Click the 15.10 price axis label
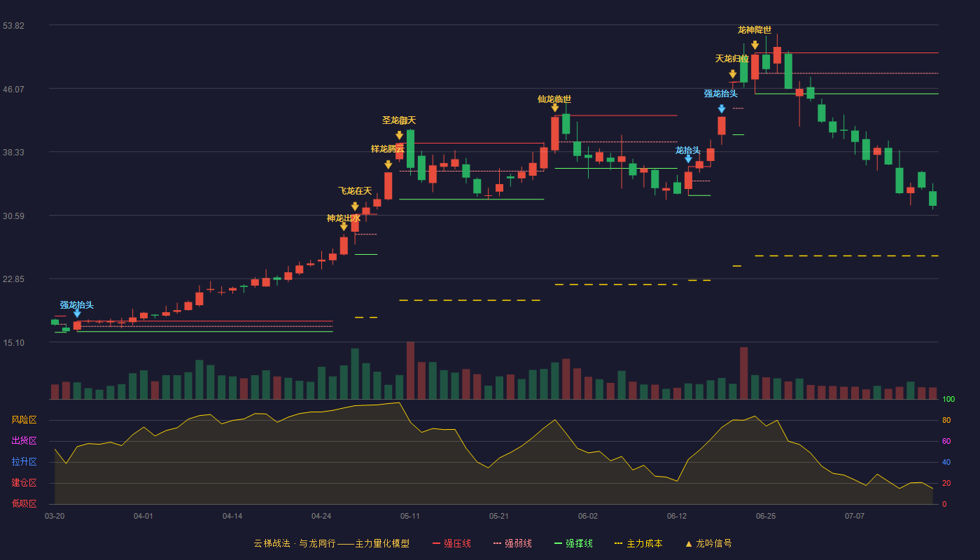 click(13, 343)
